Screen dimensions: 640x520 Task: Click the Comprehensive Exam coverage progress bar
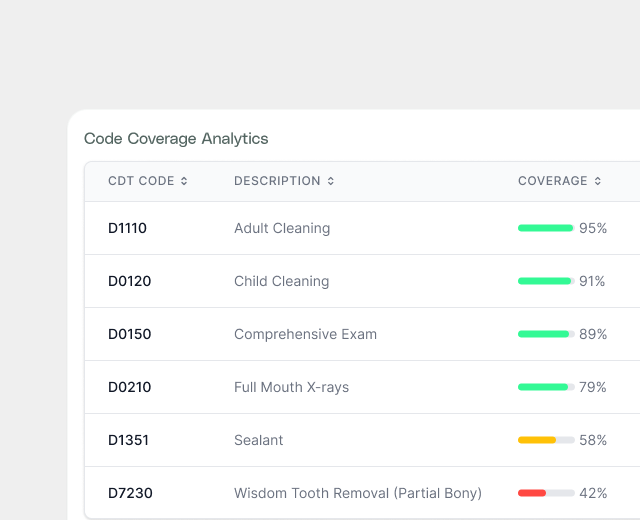click(546, 334)
